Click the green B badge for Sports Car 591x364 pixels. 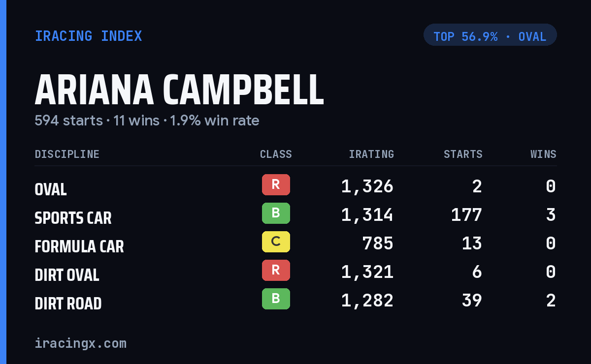[276, 213]
